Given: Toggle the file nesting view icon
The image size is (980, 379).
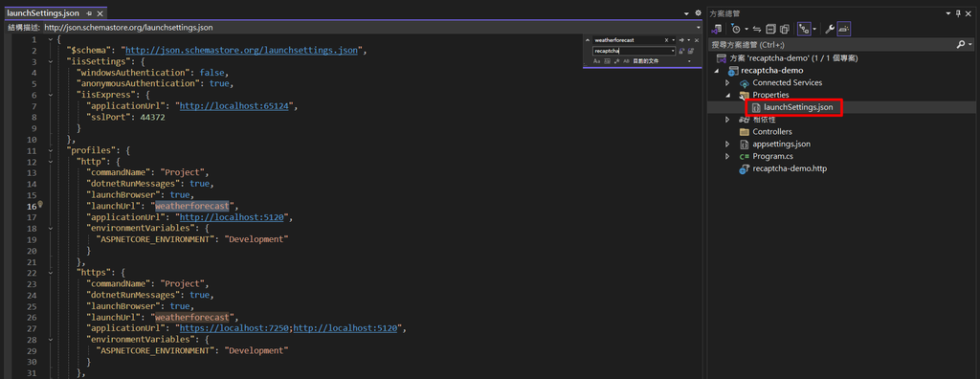Looking at the screenshot, I should pyautogui.click(x=804, y=29).
